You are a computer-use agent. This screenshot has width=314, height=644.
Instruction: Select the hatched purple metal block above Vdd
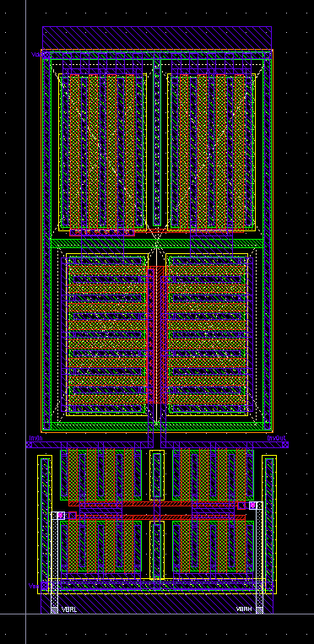click(157, 38)
